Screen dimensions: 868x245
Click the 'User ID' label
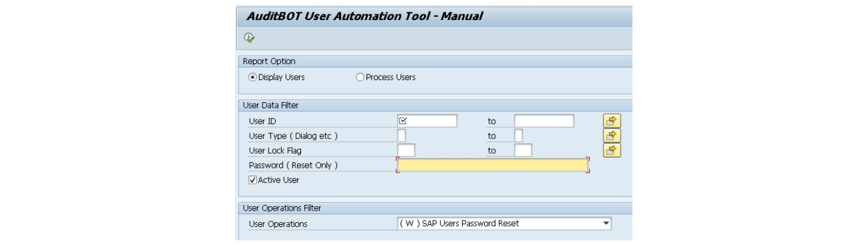click(262, 121)
